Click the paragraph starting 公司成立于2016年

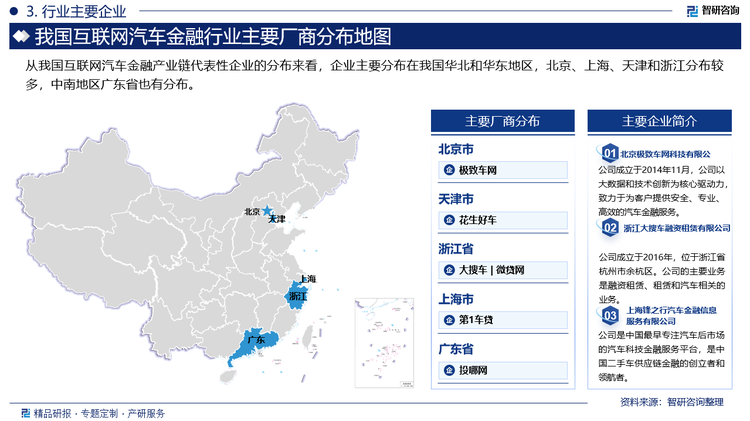click(662, 278)
